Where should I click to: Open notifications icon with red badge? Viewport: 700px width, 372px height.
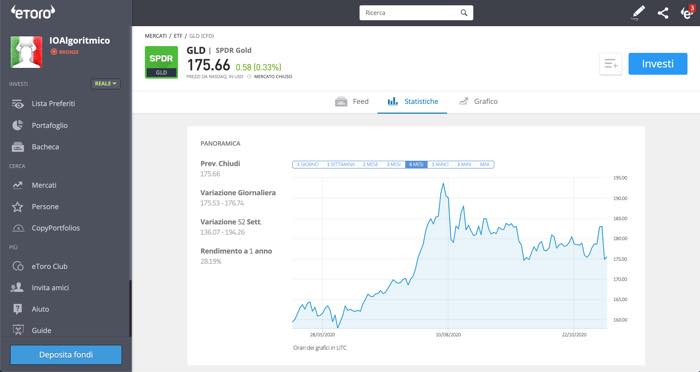coord(687,12)
